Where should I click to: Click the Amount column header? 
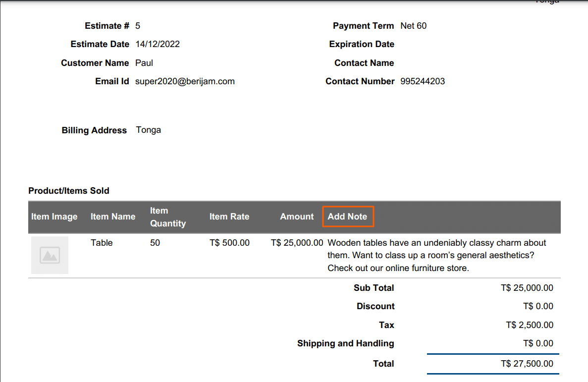(296, 217)
